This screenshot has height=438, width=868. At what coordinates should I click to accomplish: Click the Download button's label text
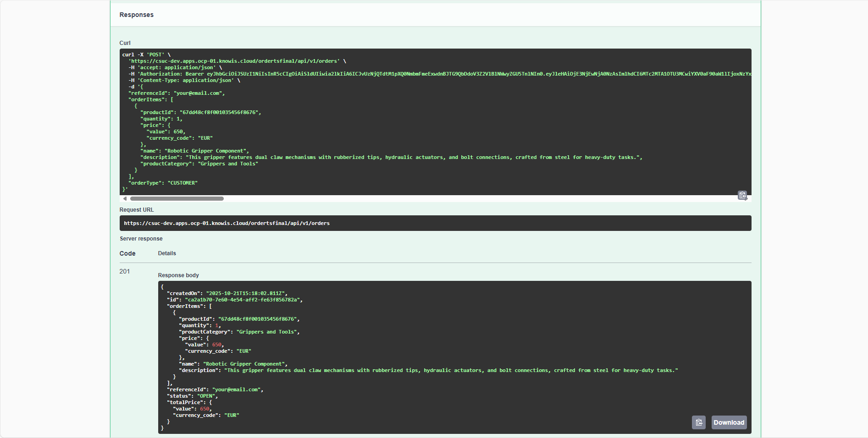tap(729, 422)
